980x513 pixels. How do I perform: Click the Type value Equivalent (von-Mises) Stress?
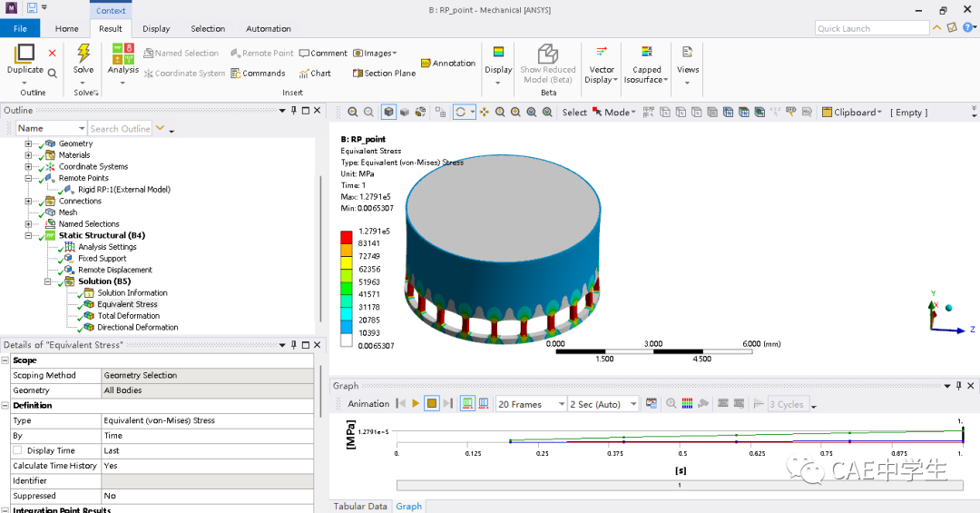[x=159, y=420]
